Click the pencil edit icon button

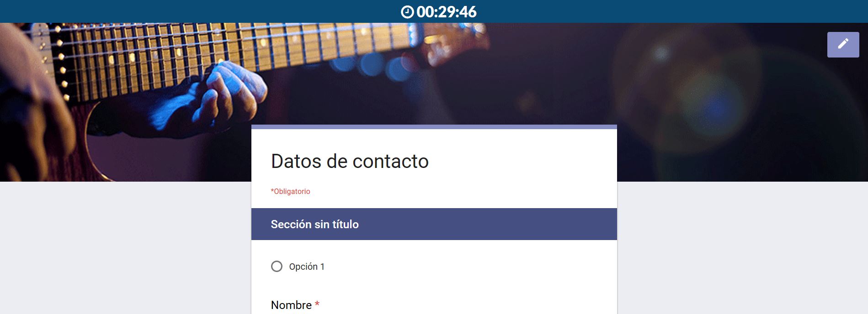click(x=843, y=44)
